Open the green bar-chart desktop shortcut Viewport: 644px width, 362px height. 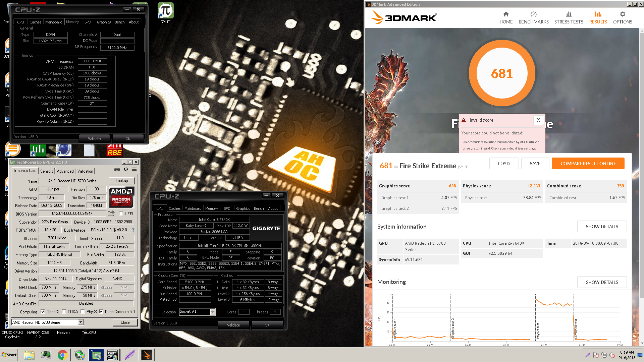pyautogui.click(x=38, y=150)
